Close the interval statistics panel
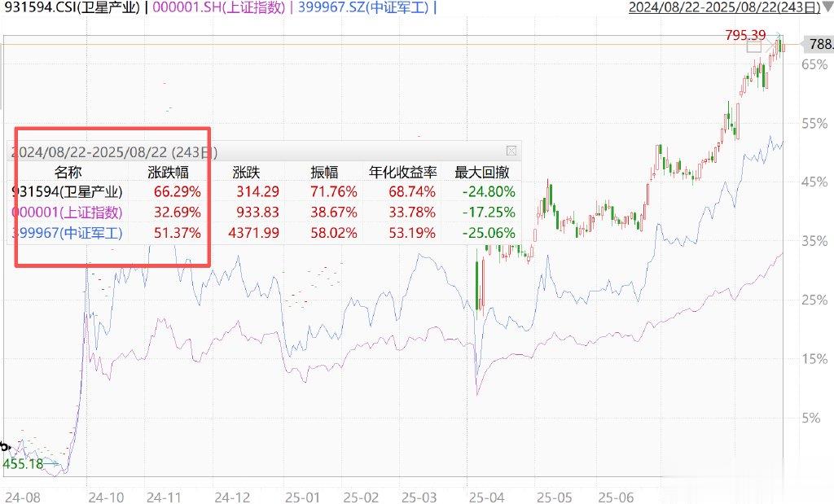This screenshot has height=504, width=834. [x=511, y=151]
